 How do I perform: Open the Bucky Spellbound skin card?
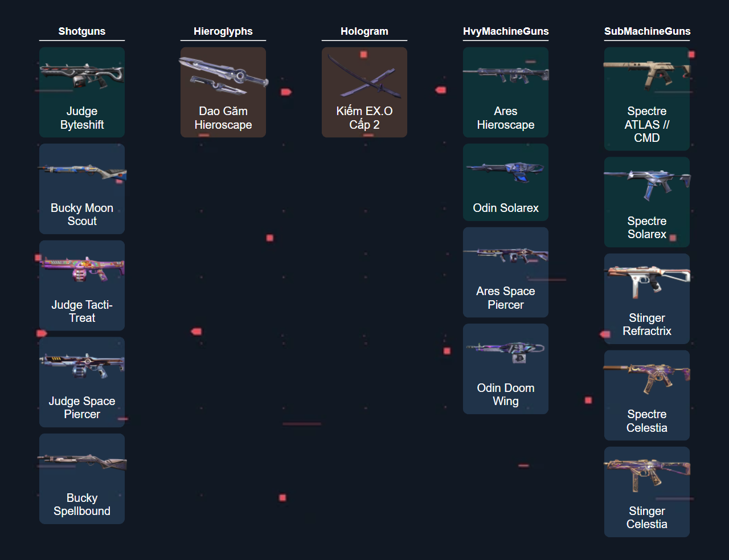(x=81, y=479)
